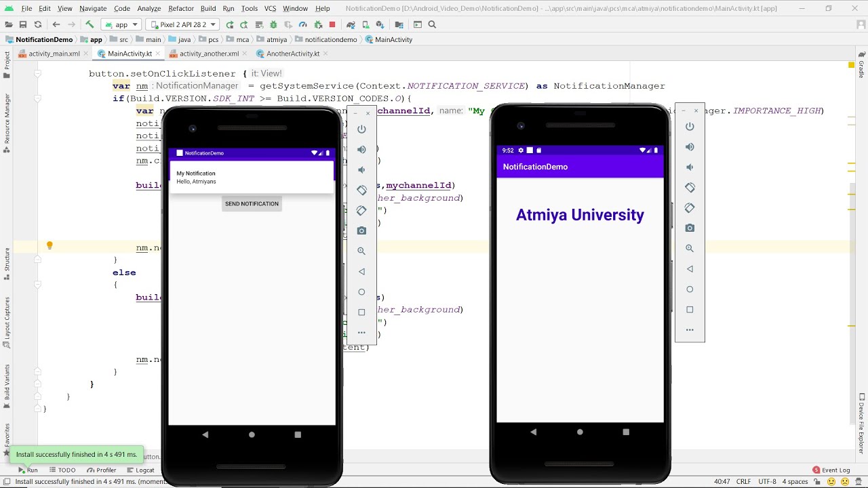868x488 pixels.
Task: Open extended controls (…) on the right emulator's sidebar
Action: coord(690,329)
